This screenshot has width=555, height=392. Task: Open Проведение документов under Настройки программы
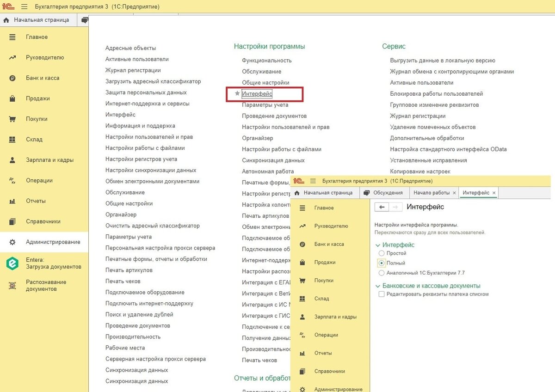coord(274,116)
